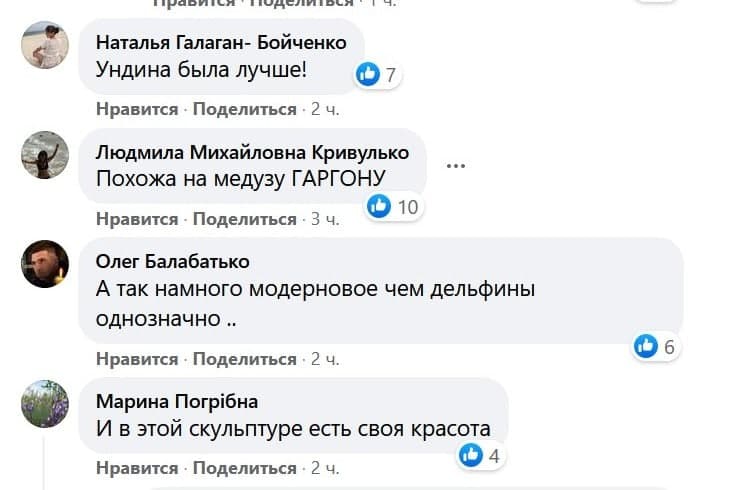
Task: Click the 3 ч. timestamp on Людмила's comment
Action: point(326,219)
